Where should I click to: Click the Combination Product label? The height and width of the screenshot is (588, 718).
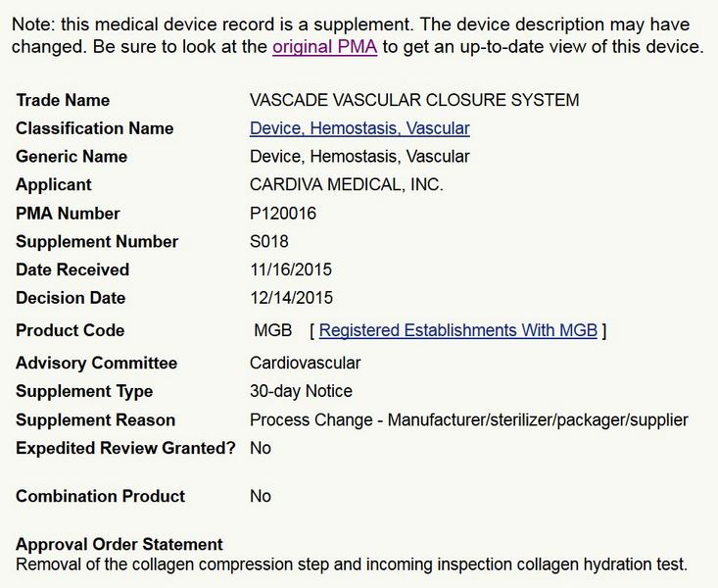point(100,496)
